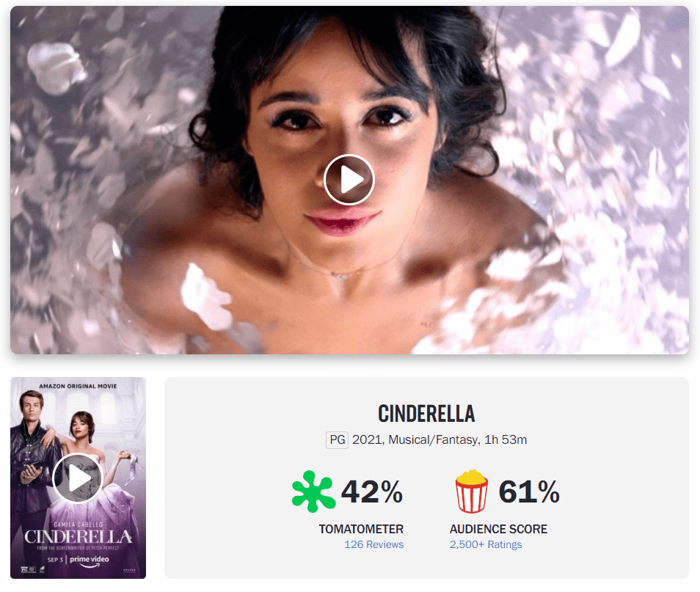Click the 42% Tomatometer score
The image size is (700, 592).
(x=371, y=491)
